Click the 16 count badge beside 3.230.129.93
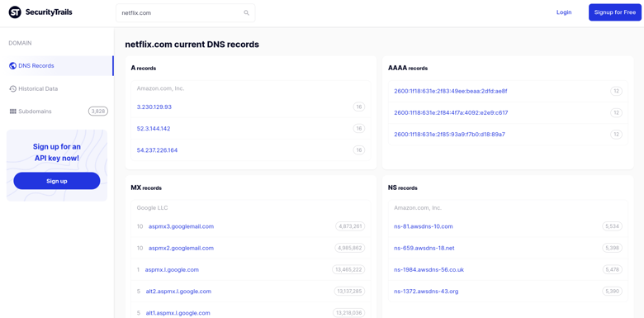Viewport: 644px width, 318px height. 359,107
